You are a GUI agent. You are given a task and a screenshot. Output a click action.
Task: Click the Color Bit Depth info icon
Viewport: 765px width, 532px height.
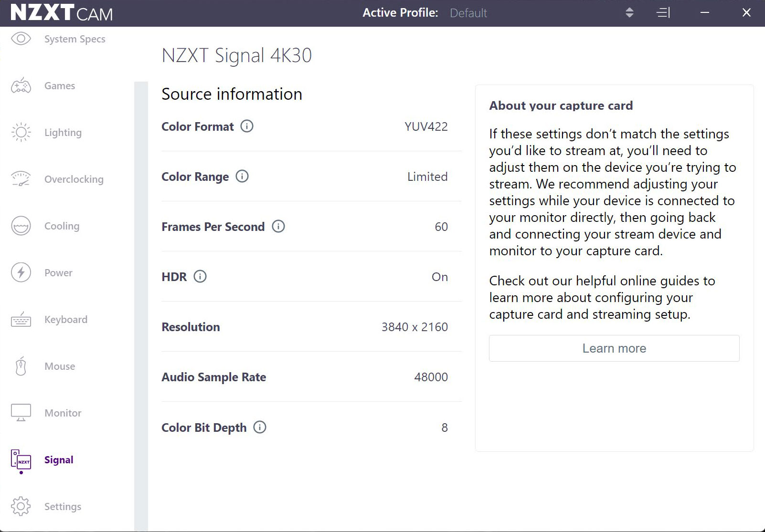[260, 428]
